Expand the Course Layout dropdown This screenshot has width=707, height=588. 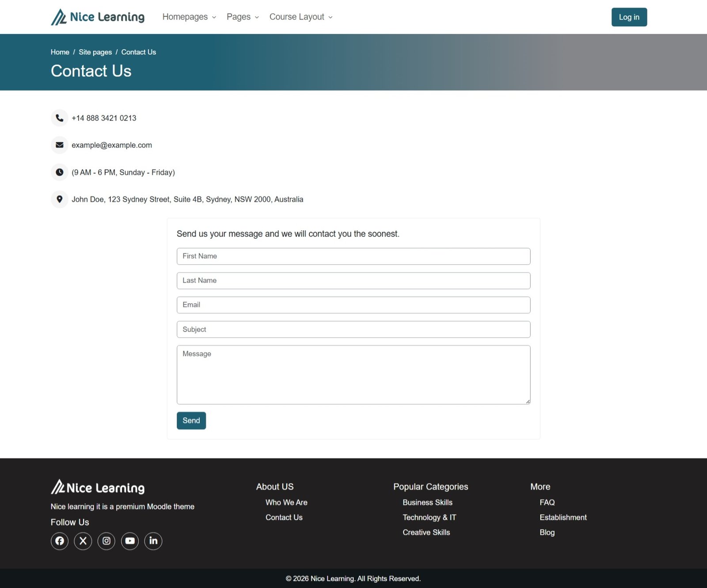click(301, 17)
